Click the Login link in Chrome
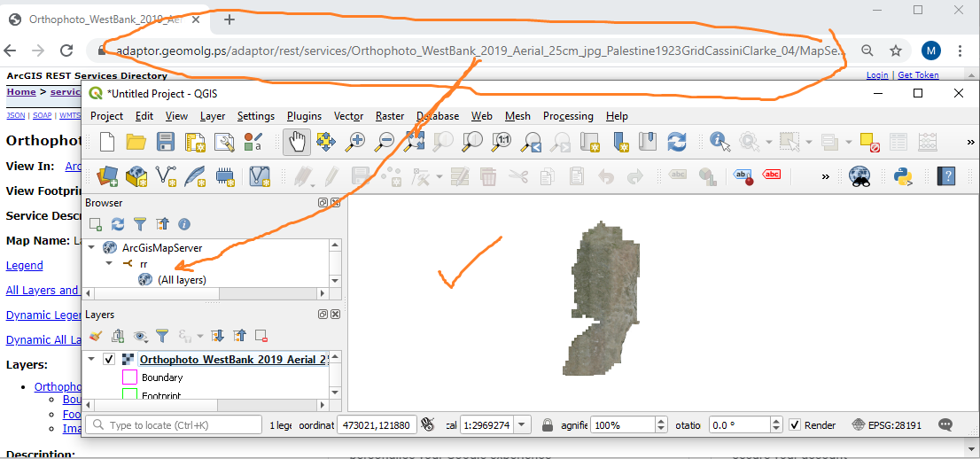Image resolution: width=980 pixels, height=459 pixels. [877, 75]
